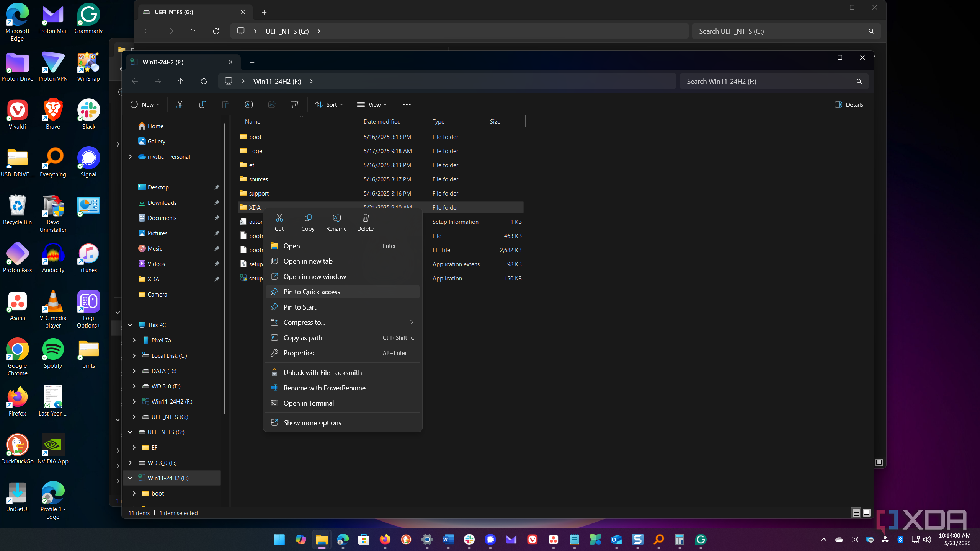Select Pin to Quick access
The height and width of the screenshot is (551, 980).
coord(343,292)
